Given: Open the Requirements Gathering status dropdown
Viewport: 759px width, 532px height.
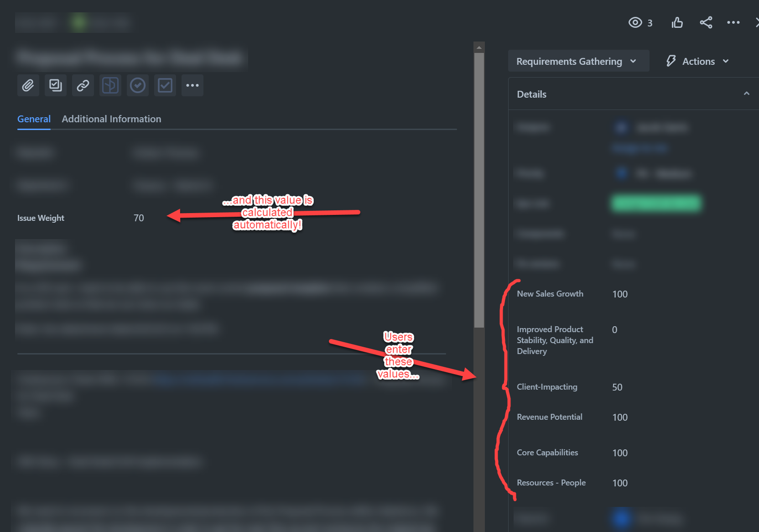Looking at the screenshot, I should coord(578,61).
